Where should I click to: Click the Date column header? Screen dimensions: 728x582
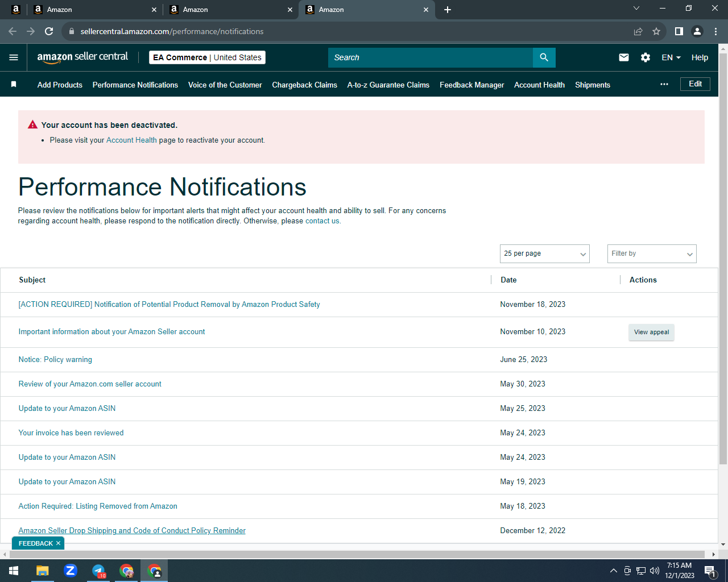click(x=508, y=280)
